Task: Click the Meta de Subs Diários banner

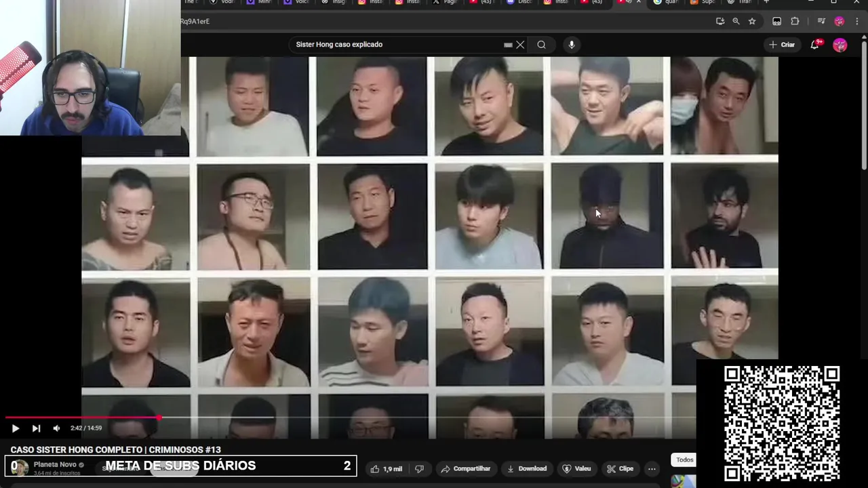Action: pos(181,466)
